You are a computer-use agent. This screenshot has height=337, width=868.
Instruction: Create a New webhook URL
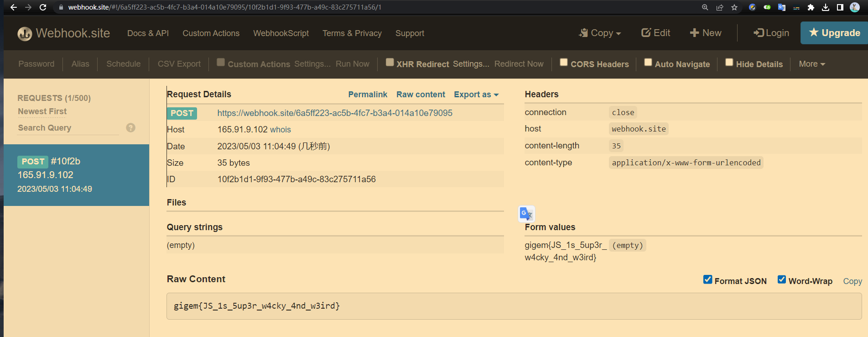click(706, 33)
